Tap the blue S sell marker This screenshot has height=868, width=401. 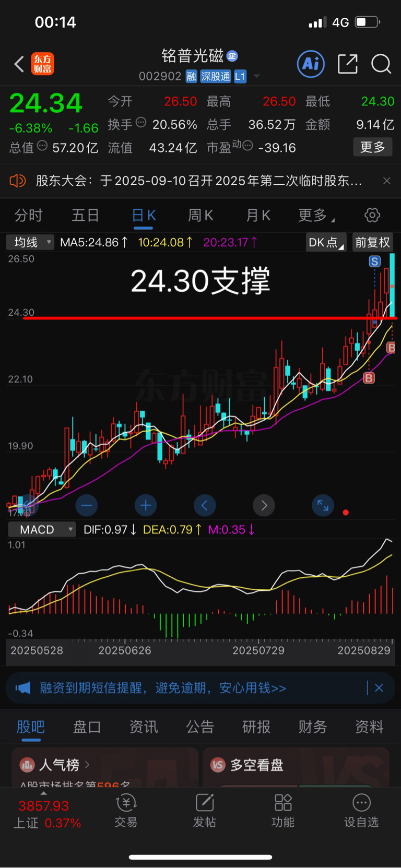(374, 261)
